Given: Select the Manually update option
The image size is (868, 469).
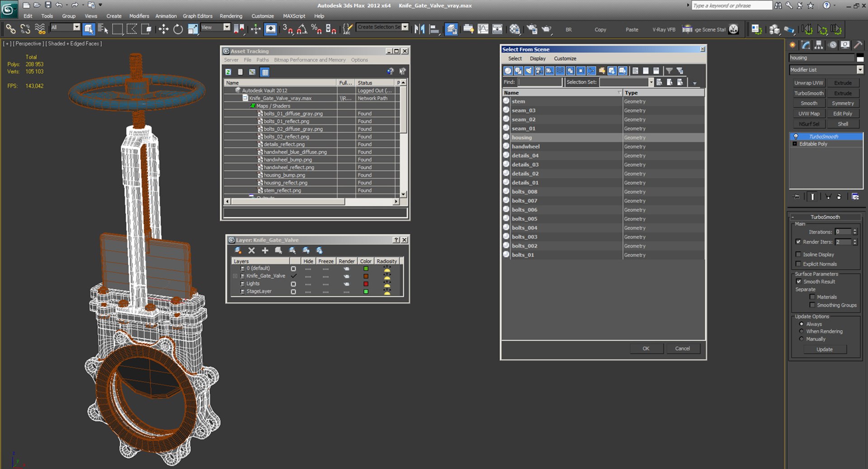Looking at the screenshot, I should click(802, 339).
